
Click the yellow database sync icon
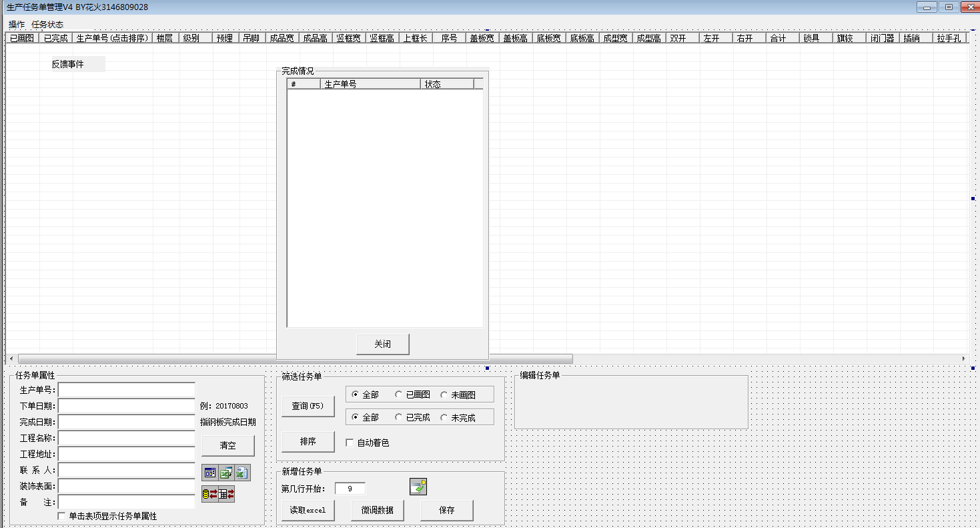tap(209, 495)
